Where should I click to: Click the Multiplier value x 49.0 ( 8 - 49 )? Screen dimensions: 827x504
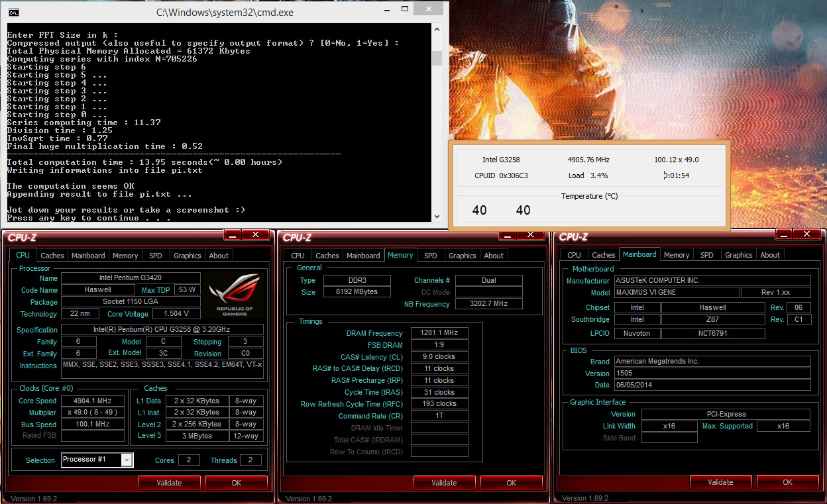(93, 413)
